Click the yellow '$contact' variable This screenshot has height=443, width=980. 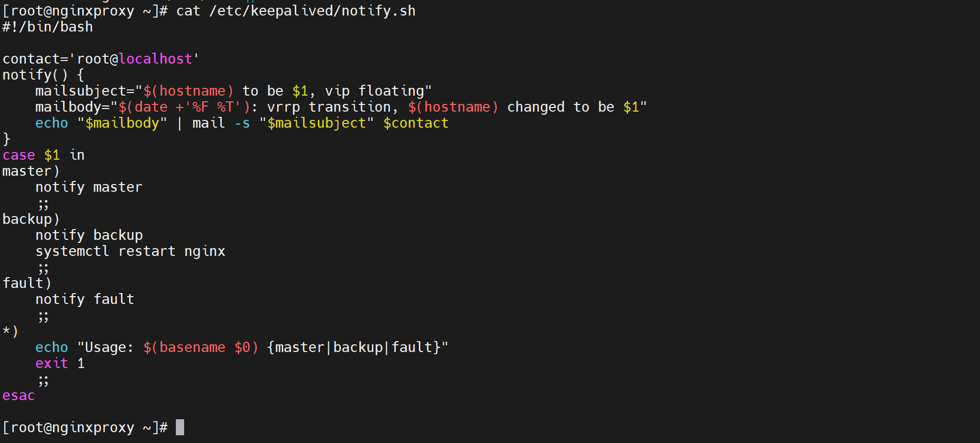point(416,123)
